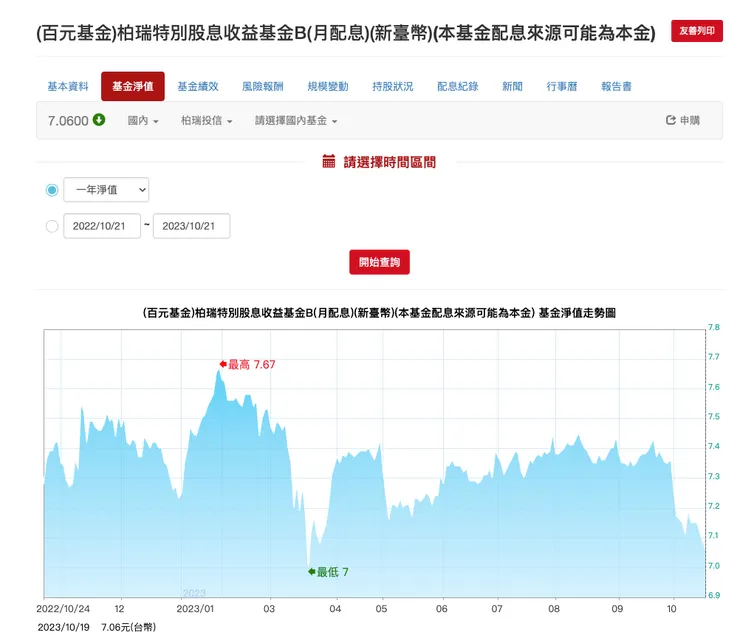Click the start date field 2022/10/21
Image resolution: width=740 pixels, height=635 pixels.
click(102, 226)
